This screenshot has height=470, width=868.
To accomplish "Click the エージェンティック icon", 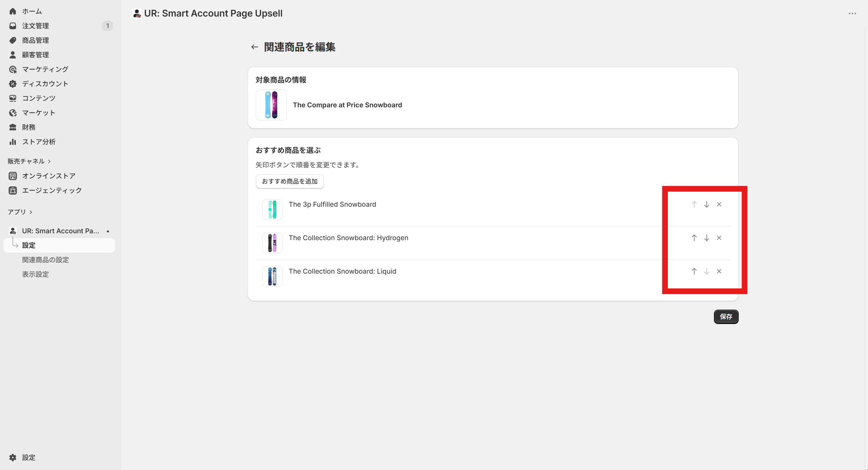I will (x=13, y=190).
